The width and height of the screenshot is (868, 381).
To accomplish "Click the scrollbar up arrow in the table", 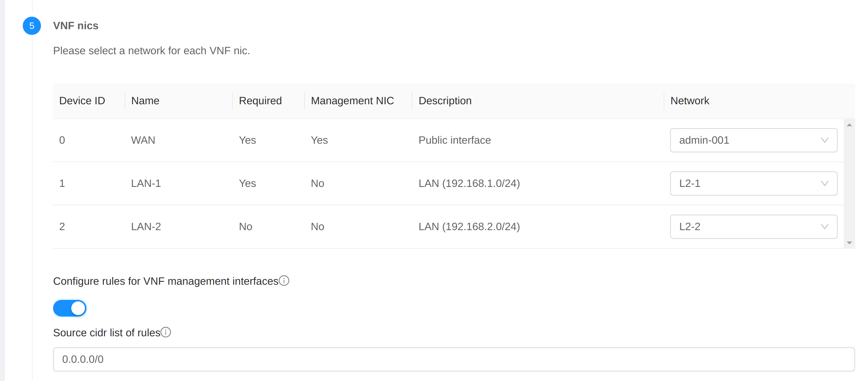I will click(x=849, y=125).
